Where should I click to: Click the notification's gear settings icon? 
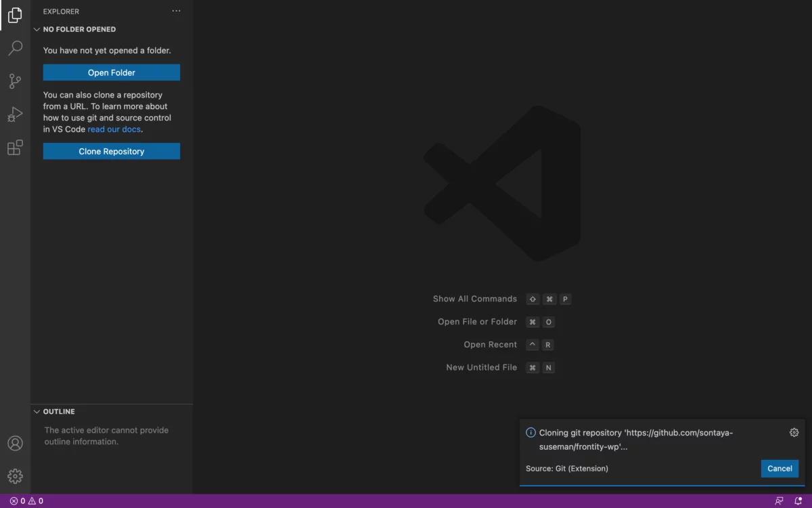tap(794, 433)
